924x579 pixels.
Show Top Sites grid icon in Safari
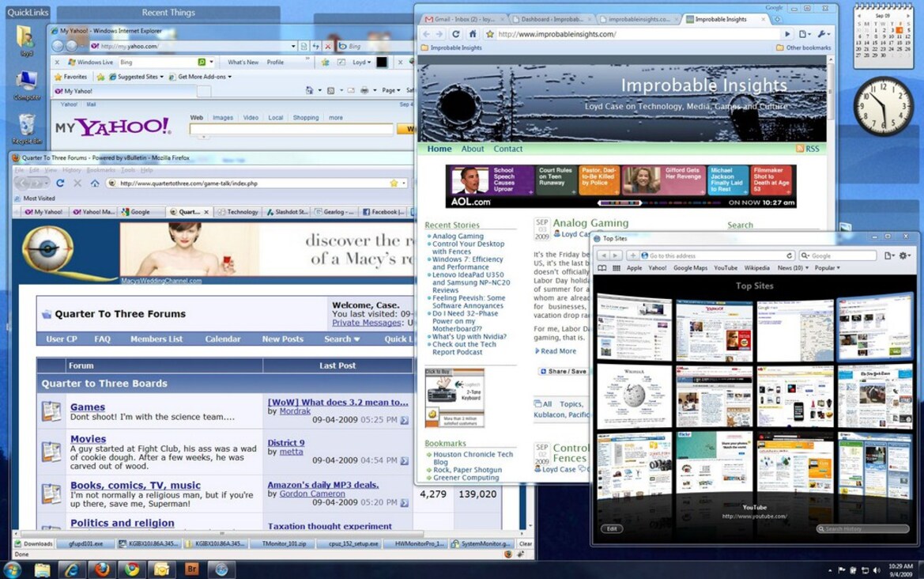[x=617, y=268]
